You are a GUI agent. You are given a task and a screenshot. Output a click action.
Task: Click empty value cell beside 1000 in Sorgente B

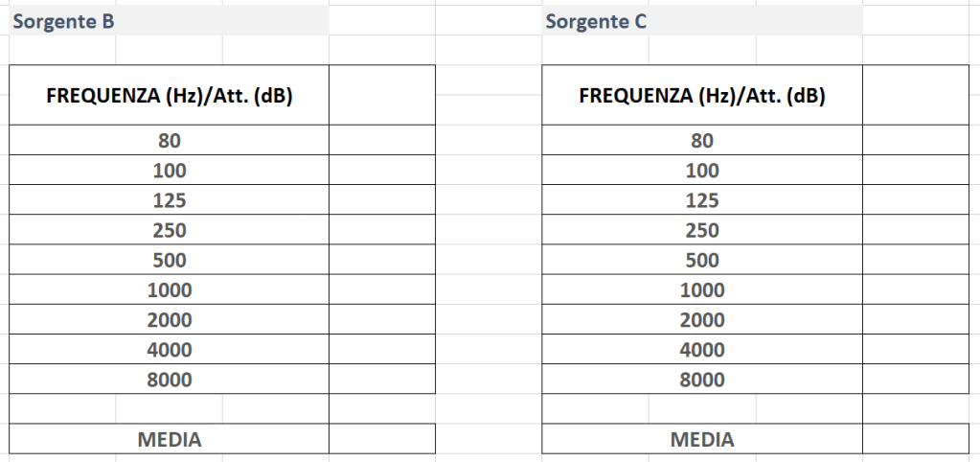(x=381, y=289)
